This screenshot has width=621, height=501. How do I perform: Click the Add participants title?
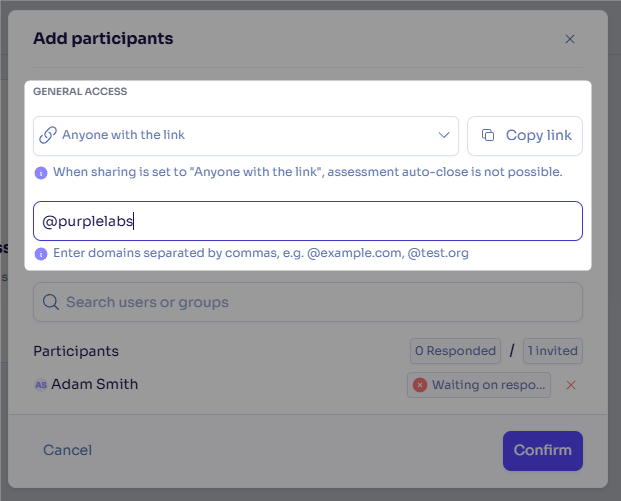click(103, 38)
